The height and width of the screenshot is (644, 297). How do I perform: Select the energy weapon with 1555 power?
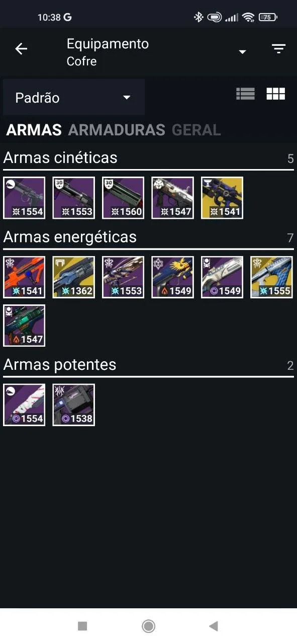272,277
